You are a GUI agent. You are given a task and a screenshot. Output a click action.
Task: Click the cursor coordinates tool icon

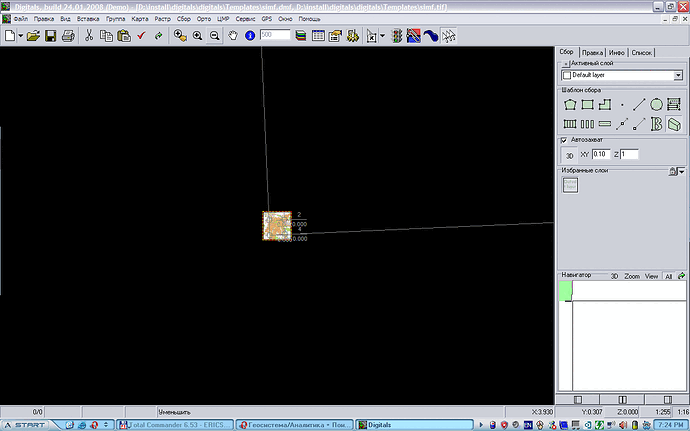point(372,36)
